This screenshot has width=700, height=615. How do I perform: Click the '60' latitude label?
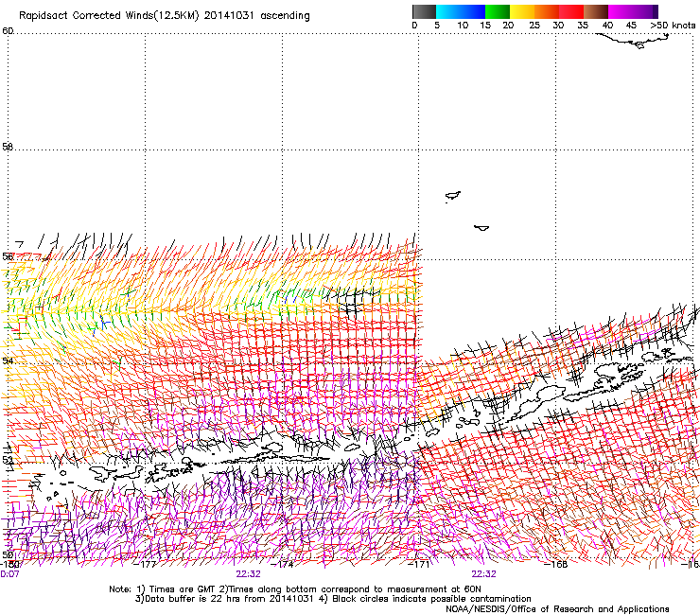tap(8, 31)
